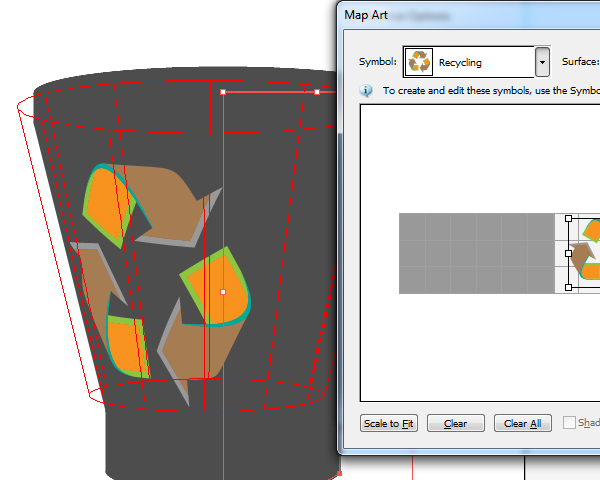The image size is (600, 480).
Task: Click the top-left anchor point above bin
Action: [x=223, y=92]
